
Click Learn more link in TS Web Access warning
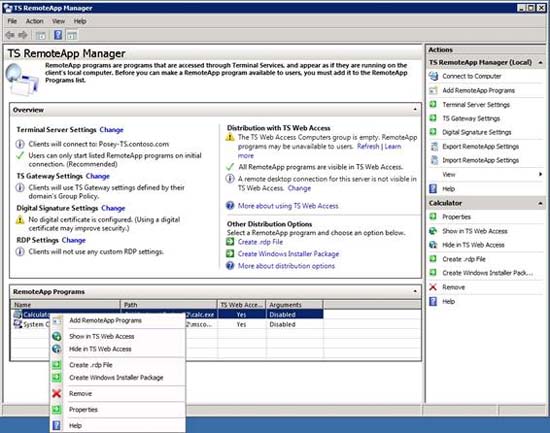click(393, 146)
